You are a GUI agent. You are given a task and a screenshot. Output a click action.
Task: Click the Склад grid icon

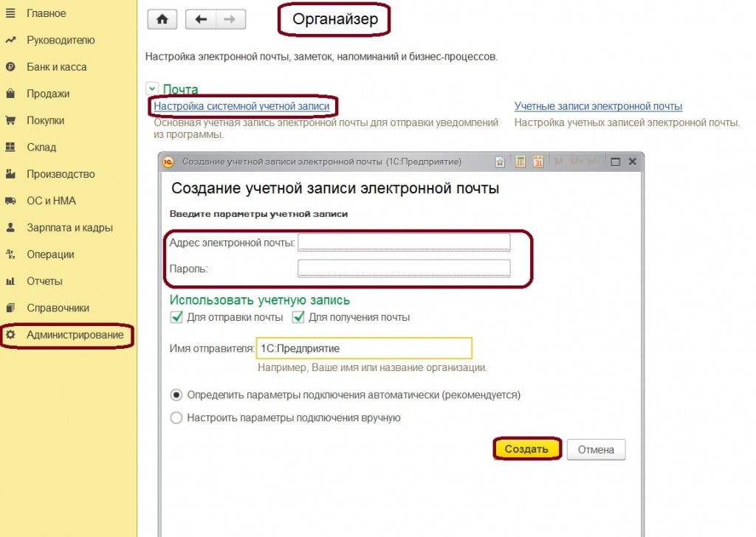[x=10, y=147]
